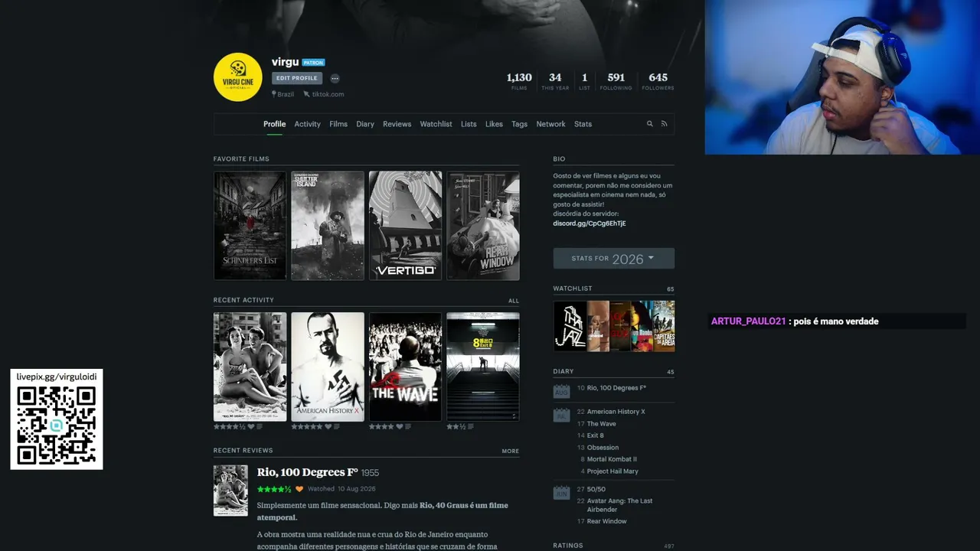Click the RSS feed icon

(664, 124)
